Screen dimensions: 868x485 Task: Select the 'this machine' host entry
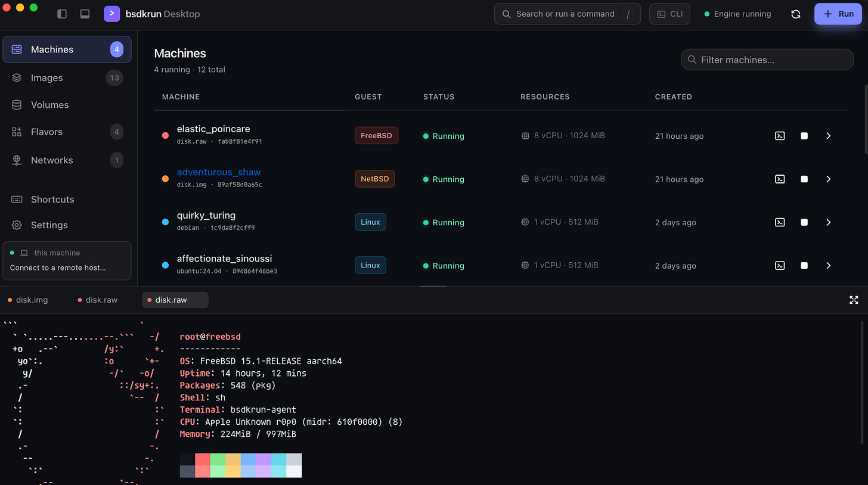coord(45,253)
